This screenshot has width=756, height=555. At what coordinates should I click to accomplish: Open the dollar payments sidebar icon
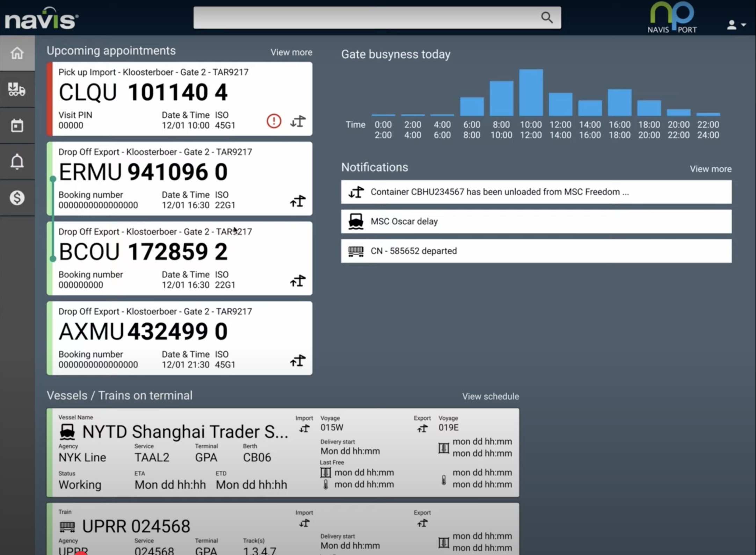tap(17, 198)
